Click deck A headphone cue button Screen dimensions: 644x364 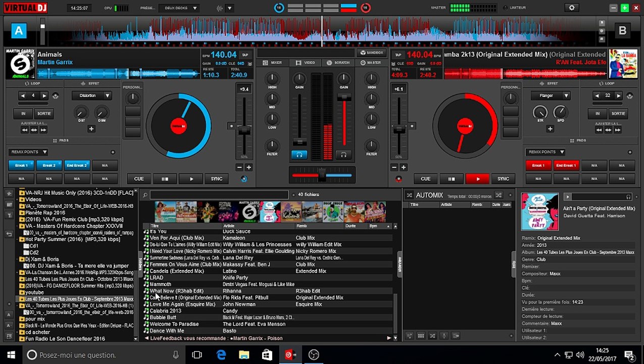click(x=299, y=155)
